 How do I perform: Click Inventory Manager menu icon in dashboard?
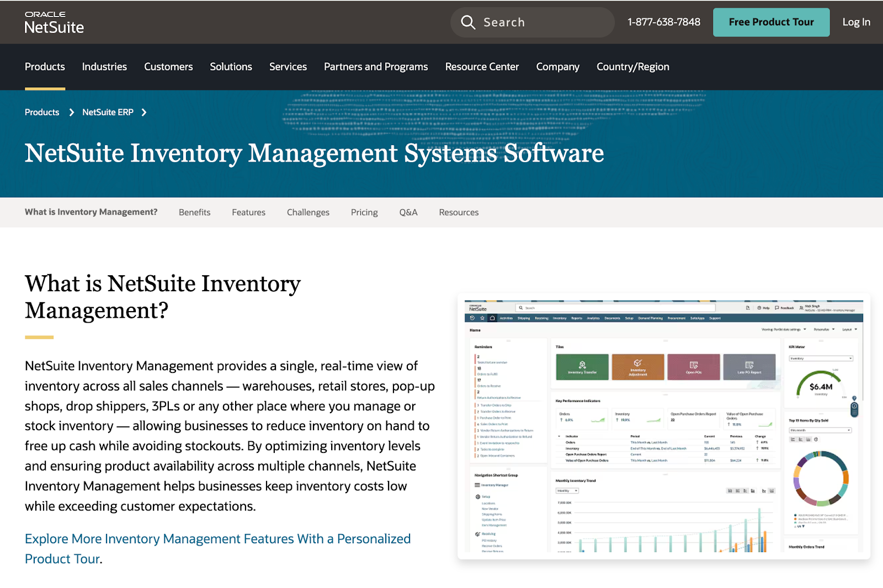(x=477, y=485)
